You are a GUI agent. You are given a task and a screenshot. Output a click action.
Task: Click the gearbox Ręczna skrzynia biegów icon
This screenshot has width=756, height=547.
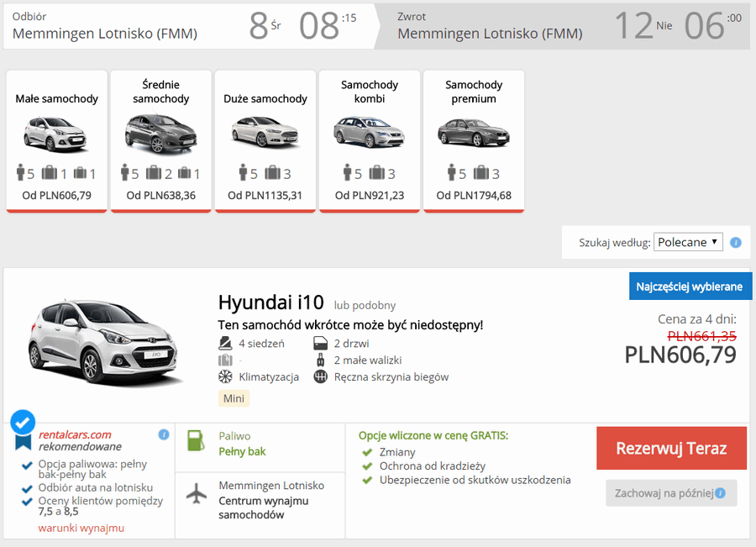click(x=321, y=376)
